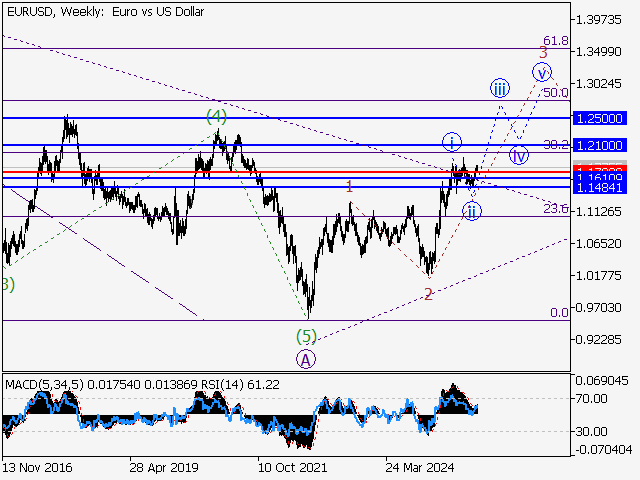This screenshot has height=480, width=640.
Task: Select the circled wave v projection marker
Action: point(542,71)
